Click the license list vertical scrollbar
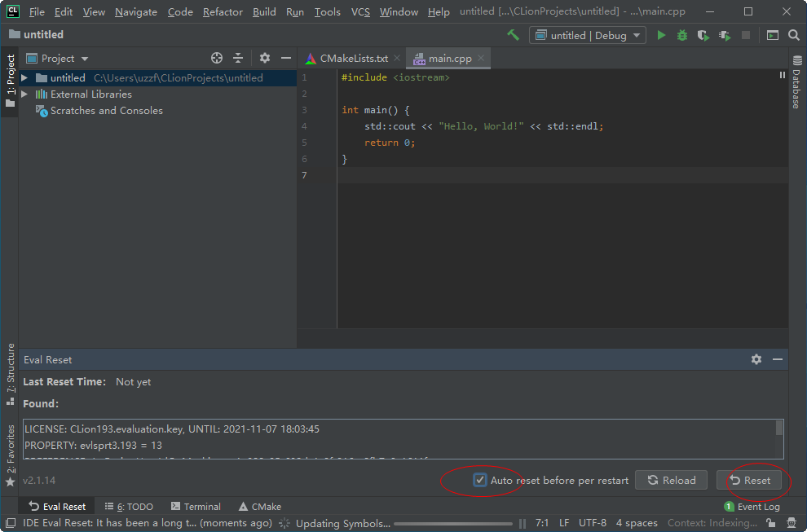This screenshot has height=532, width=807. (x=779, y=429)
